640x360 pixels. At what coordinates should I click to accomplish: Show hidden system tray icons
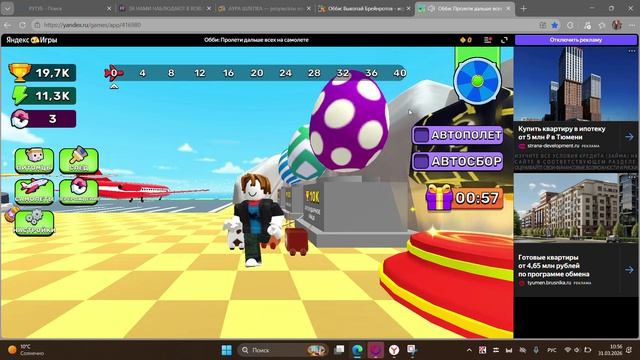[x=469, y=350]
